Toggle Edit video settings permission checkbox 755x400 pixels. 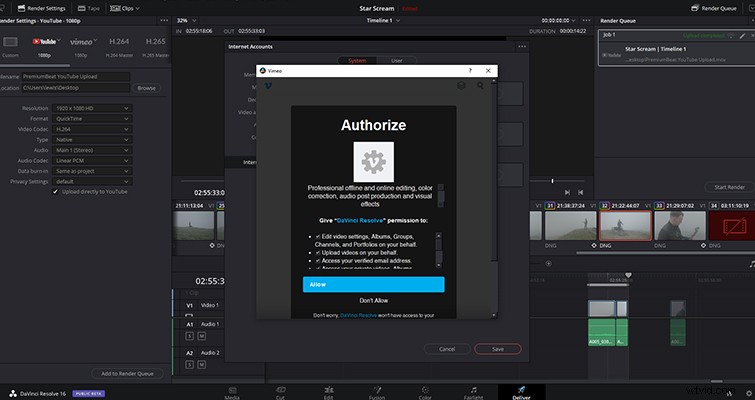[x=318, y=237]
